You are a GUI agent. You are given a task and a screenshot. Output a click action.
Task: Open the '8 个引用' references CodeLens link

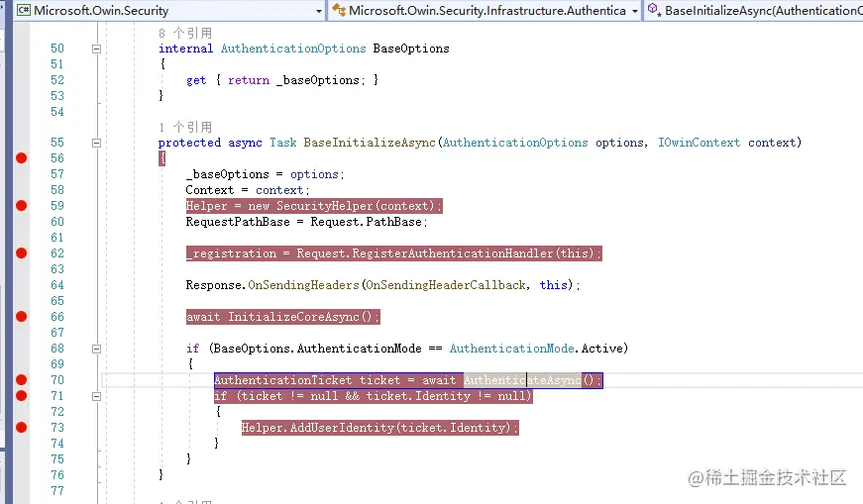185,33
